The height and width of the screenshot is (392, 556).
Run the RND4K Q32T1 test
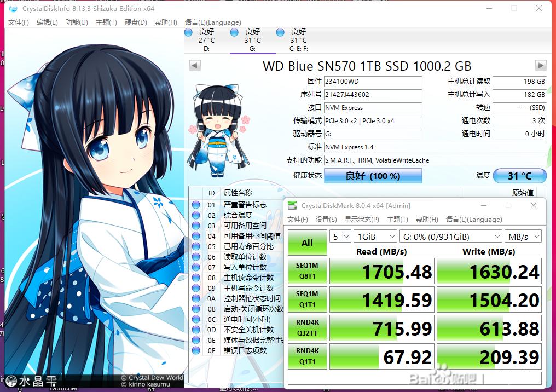(307, 328)
